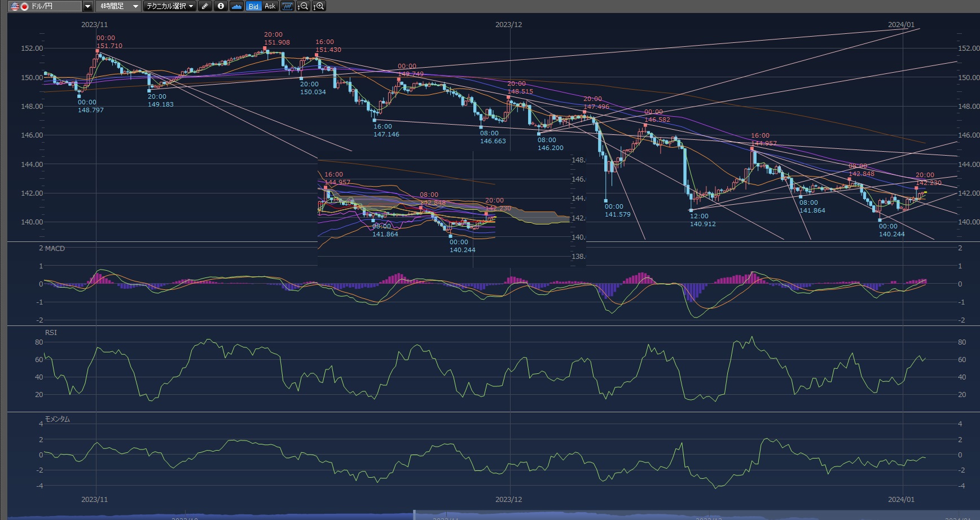Click the 2023/12 date label at chart top
Screen dimensions: 980x520
pyautogui.click(x=508, y=25)
